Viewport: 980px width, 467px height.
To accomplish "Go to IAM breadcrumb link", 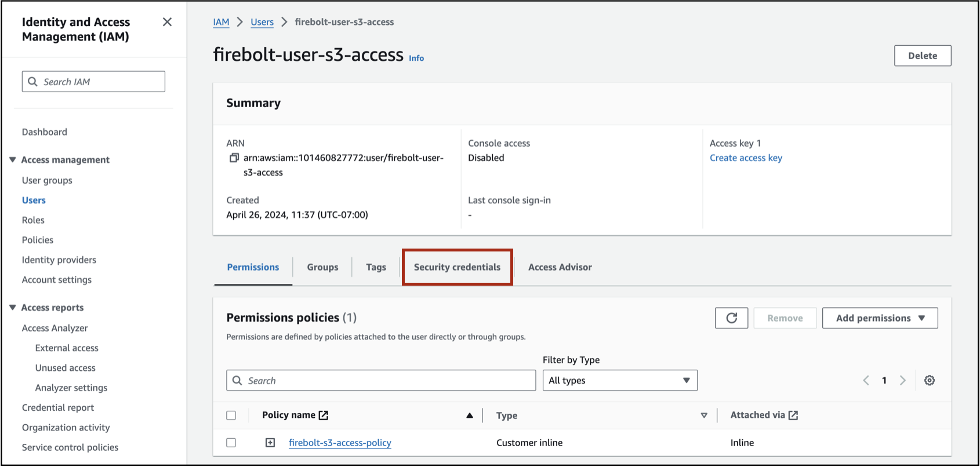I will click(221, 22).
